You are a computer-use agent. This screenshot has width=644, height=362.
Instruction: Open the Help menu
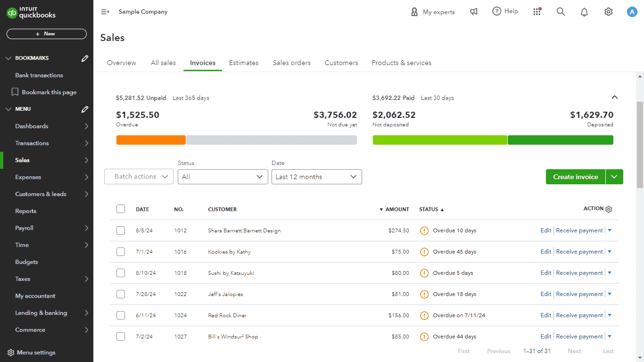pyautogui.click(x=505, y=11)
